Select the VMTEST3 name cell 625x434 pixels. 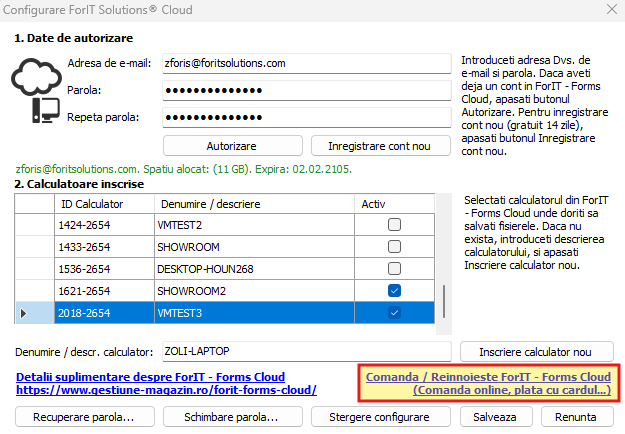254,313
